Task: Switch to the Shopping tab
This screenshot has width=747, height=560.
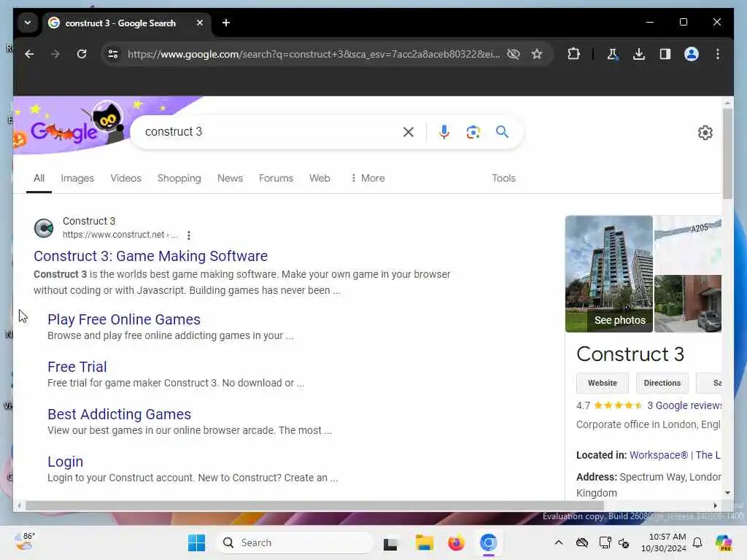Action: [x=179, y=178]
